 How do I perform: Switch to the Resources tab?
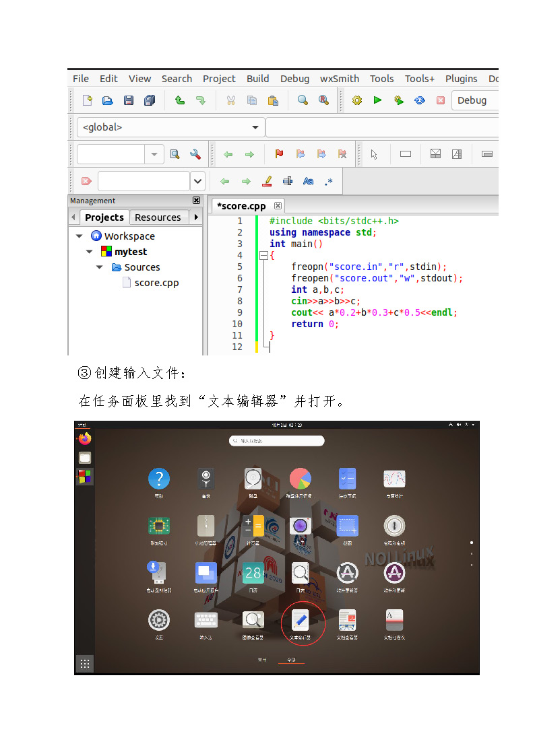click(158, 217)
